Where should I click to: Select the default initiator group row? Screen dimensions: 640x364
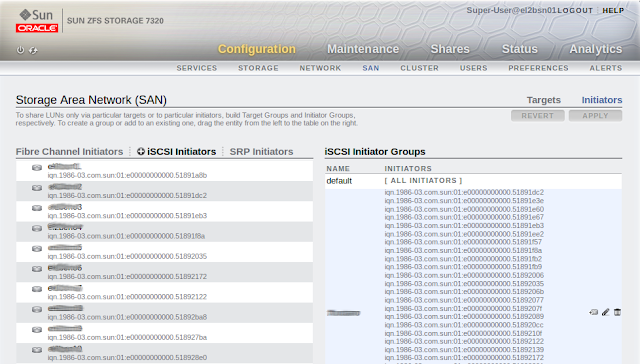[x=473, y=181]
